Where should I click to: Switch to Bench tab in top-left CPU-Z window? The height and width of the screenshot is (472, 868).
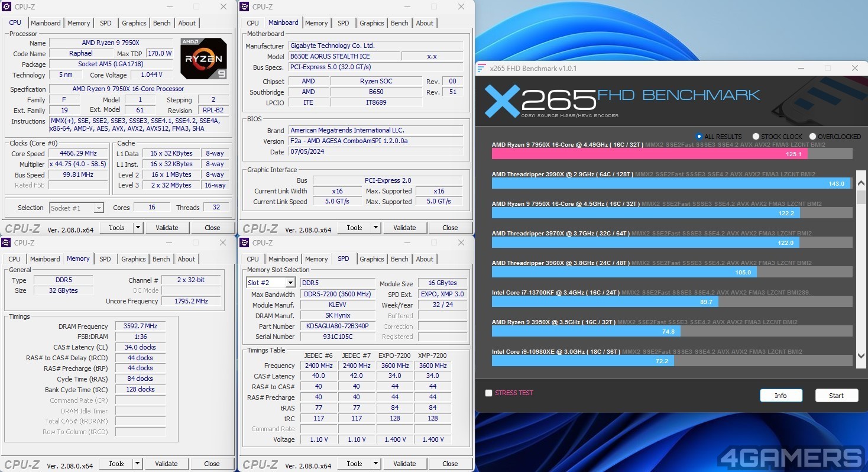coord(162,23)
